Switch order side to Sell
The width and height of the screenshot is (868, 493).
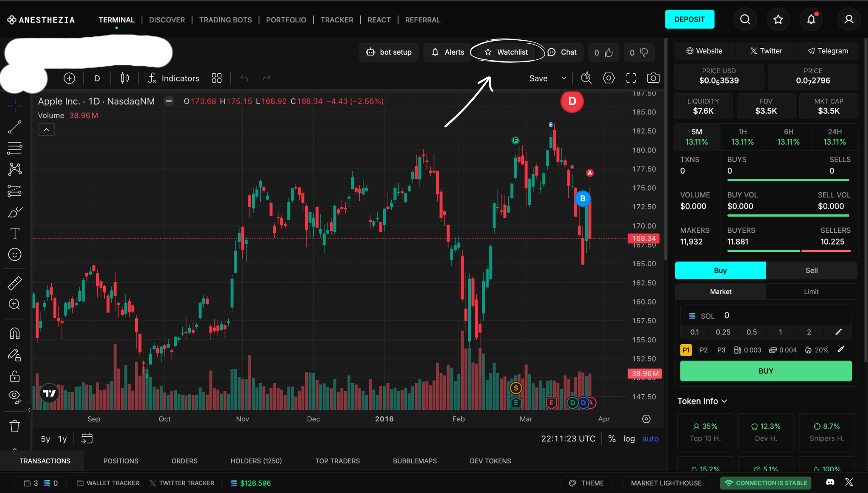811,270
